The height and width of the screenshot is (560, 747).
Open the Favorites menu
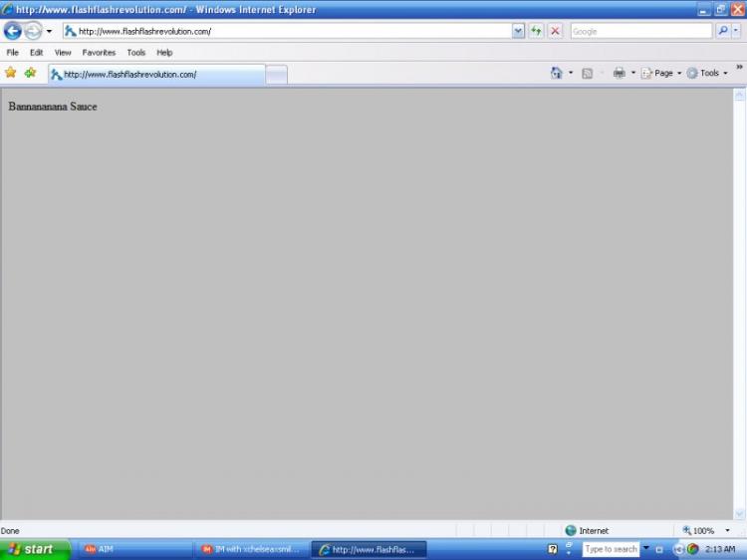(99, 52)
